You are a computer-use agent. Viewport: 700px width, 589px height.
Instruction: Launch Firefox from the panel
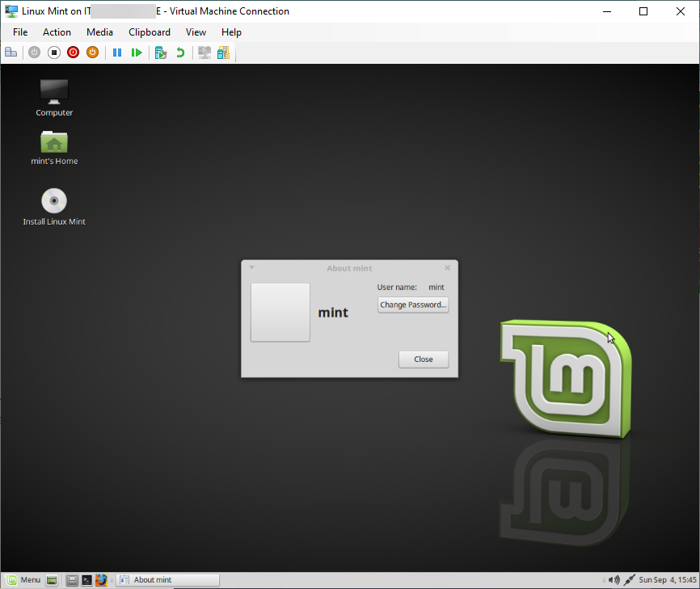click(101, 580)
